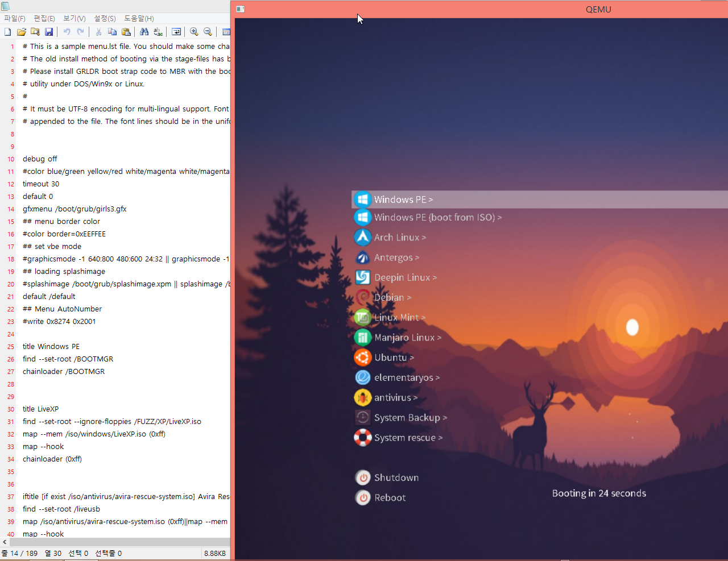This screenshot has width=728, height=561.
Task: Click the 'title LiveXP' line
Action: [x=40, y=409]
